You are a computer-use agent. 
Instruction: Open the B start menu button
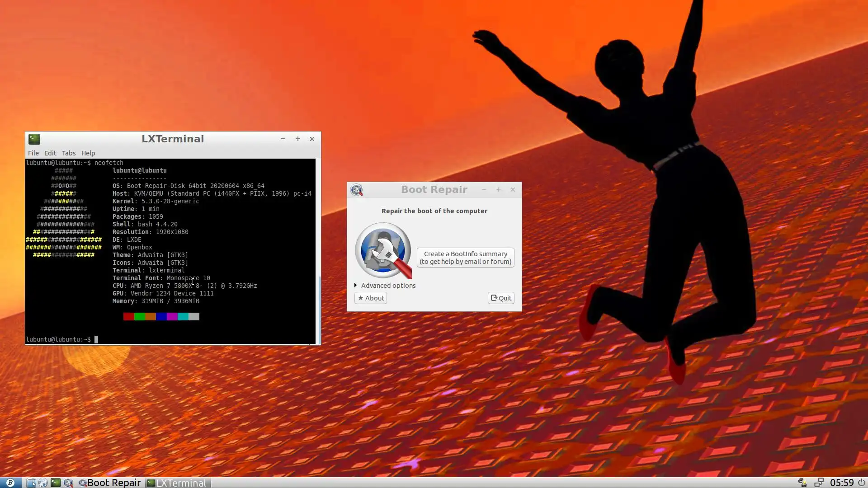point(10,483)
